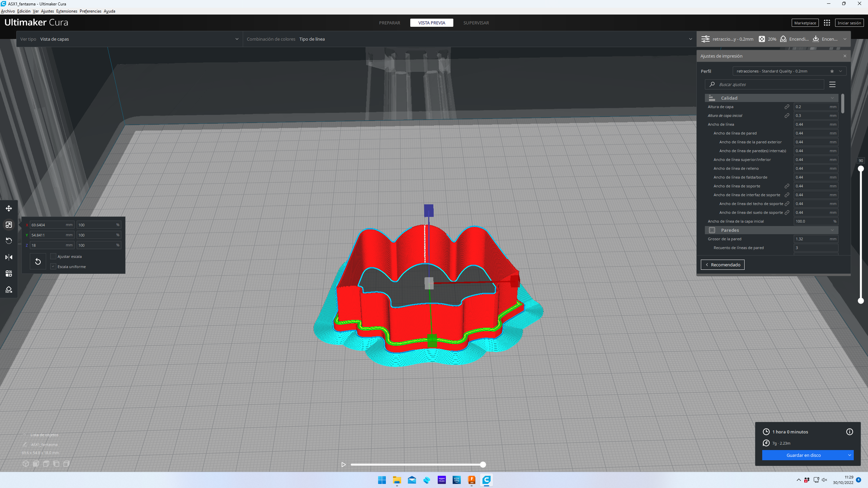Screen dimensions: 868x488
Task: Select the Rotate tool in the left toolbar
Action: click(9, 241)
